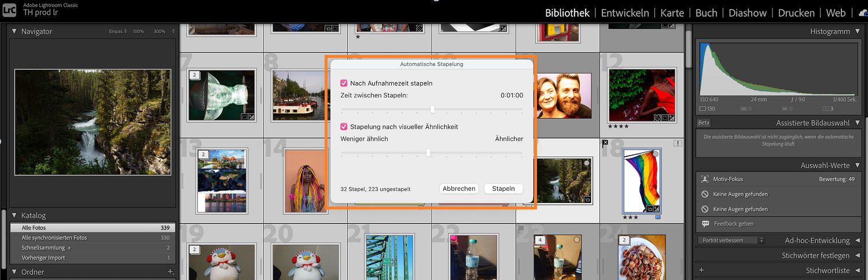Viewport: 868px width, 280px height.
Task: Open the Navigator Einpas. zoom dropdown
Action: click(x=117, y=31)
